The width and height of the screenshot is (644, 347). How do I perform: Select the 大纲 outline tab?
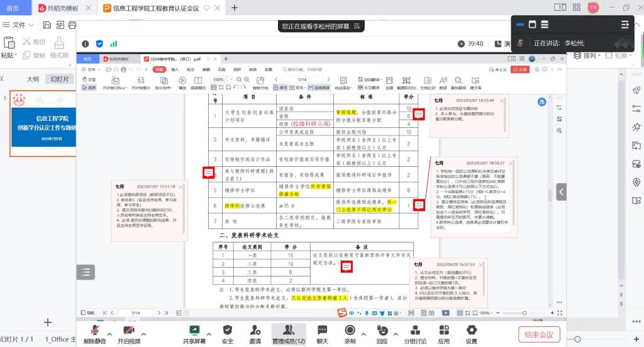(33, 79)
